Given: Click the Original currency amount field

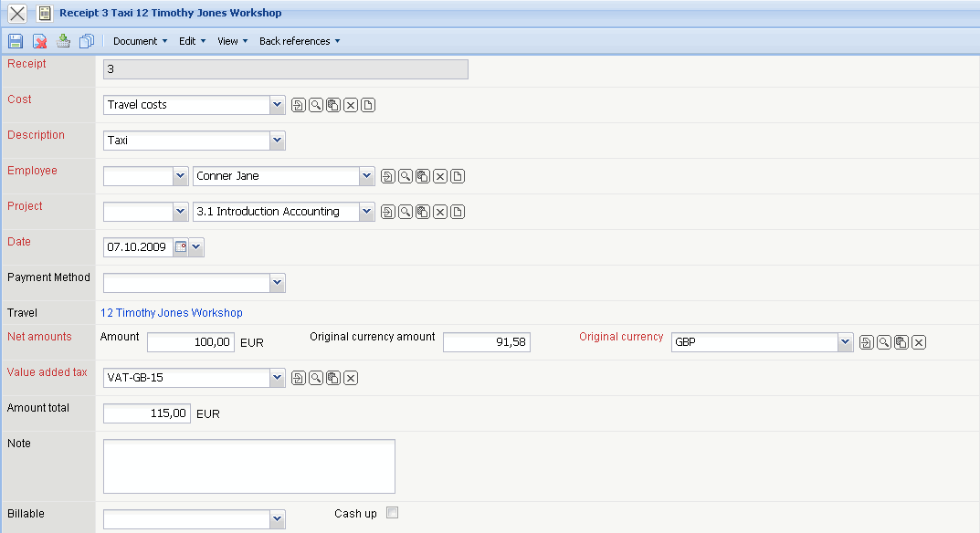Looking at the screenshot, I should click(x=486, y=342).
